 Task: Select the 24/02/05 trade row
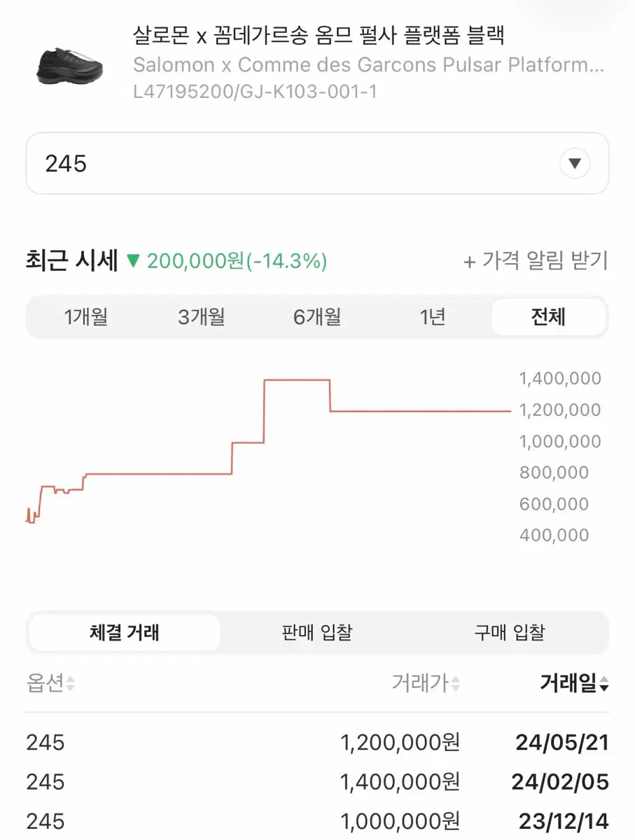(x=317, y=782)
